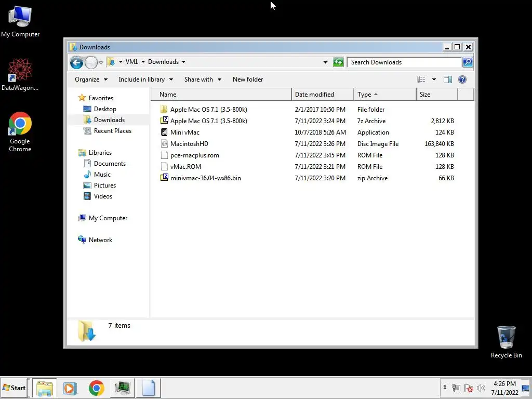Click the volume speaker tray icon

[481, 388]
